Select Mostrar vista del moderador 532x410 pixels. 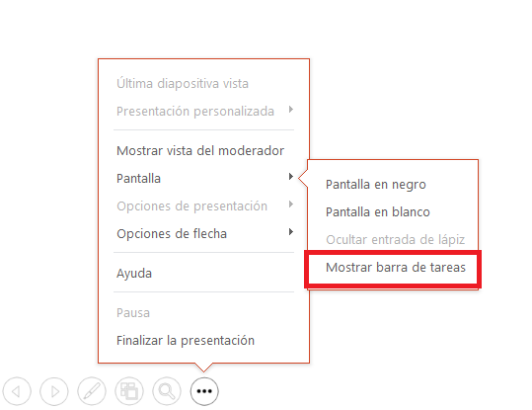click(200, 151)
